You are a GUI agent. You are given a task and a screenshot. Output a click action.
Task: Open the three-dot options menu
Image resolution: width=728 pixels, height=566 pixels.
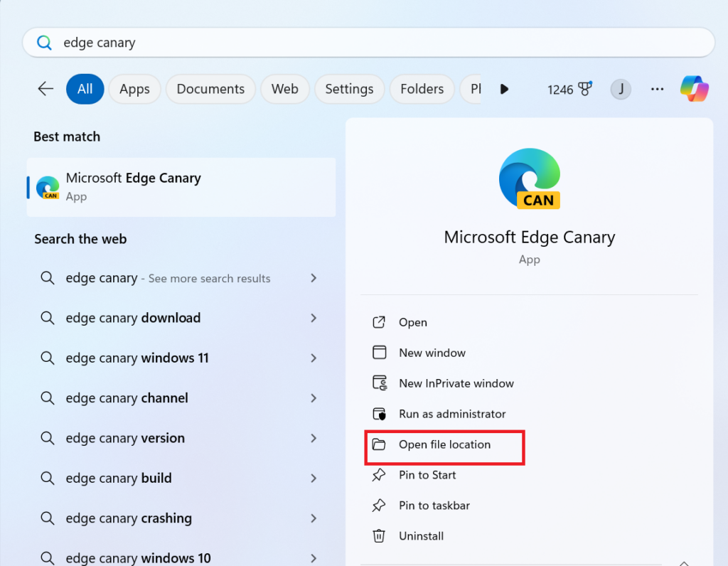click(x=657, y=89)
